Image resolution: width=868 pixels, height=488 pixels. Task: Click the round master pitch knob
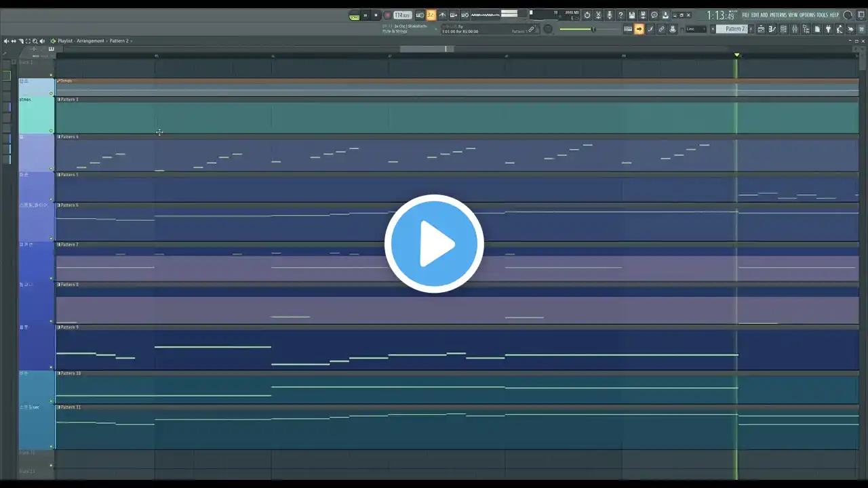(549, 28)
